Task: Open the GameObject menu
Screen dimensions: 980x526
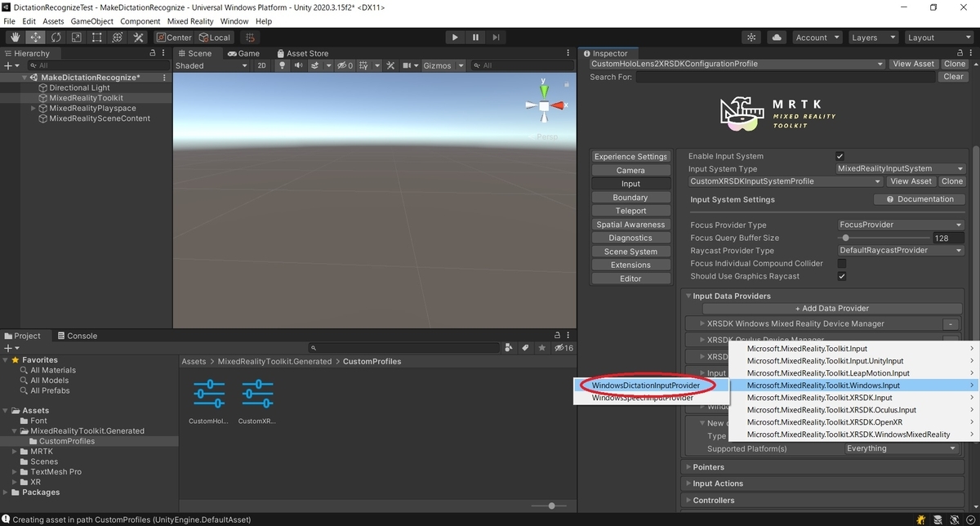Action: click(92, 21)
